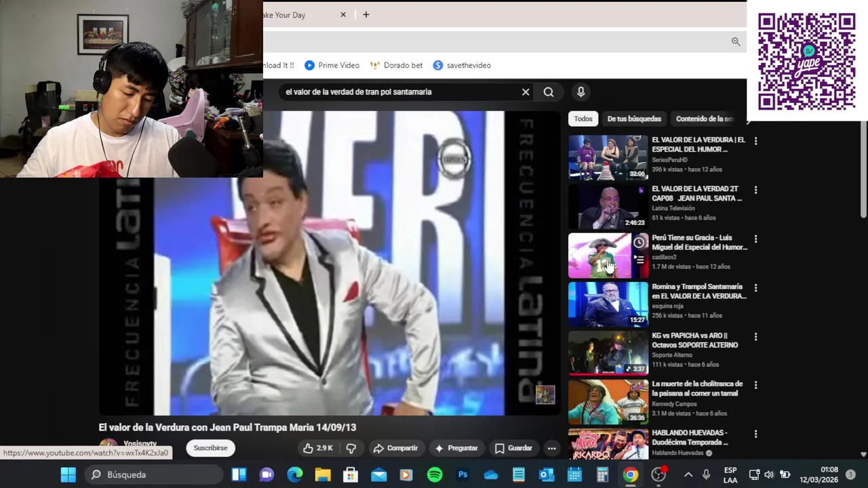Image resolution: width=868 pixels, height=488 pixels.
Task: Open HABLANDO HUEVADAS Duodécima Temporada title
Action: 690,437
